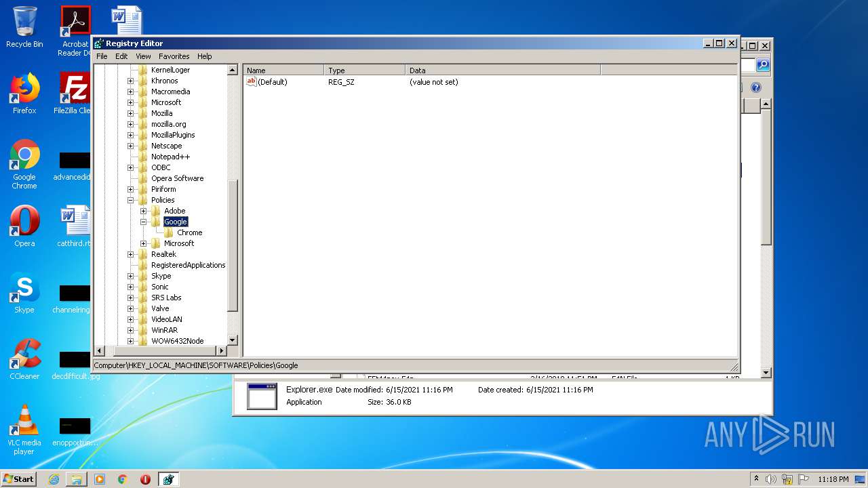Select the SRS Labs registry key
Image resolution: width=868 pixels, height=488 pixels.
(x=166, y=298)
